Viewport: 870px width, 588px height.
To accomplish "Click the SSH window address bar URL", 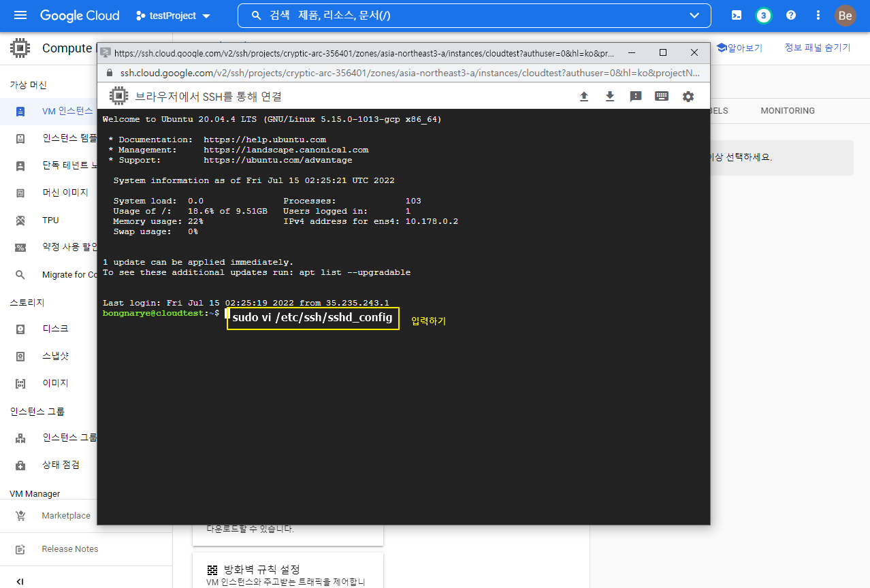I will (410, 73).
